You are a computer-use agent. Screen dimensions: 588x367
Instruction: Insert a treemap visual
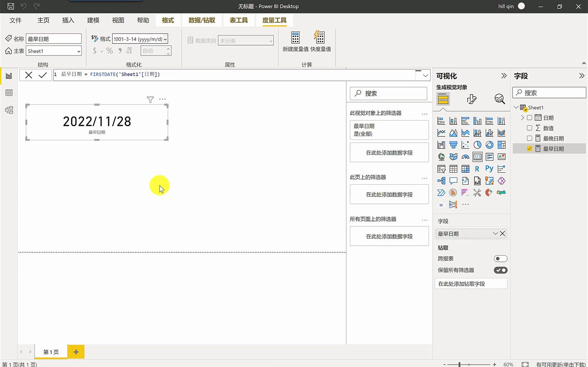point(501,145)
